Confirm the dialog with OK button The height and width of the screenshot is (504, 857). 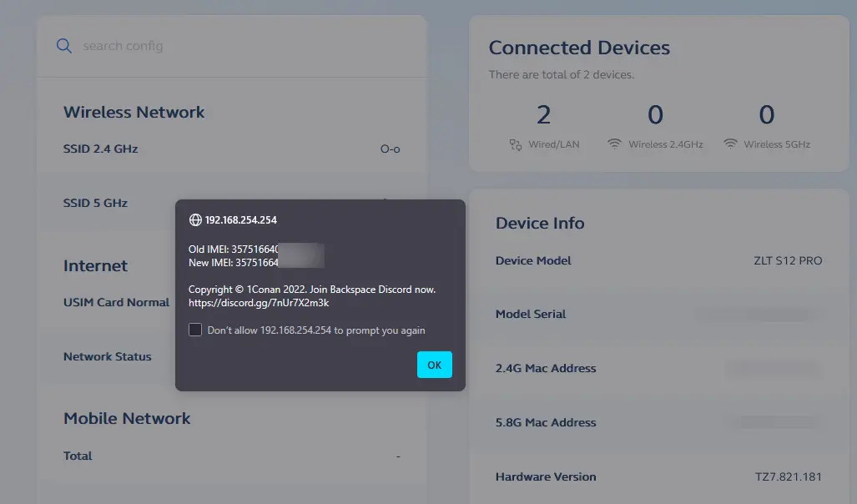(435, 365)
